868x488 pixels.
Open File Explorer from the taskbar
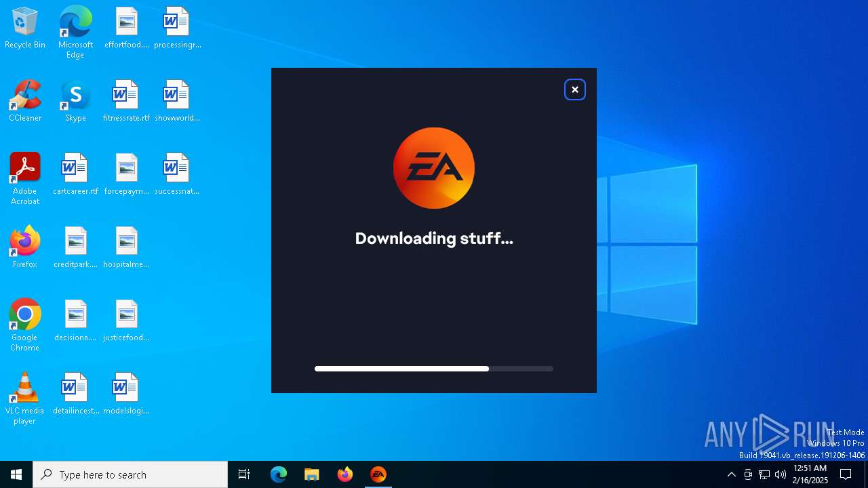click(312, 474)
